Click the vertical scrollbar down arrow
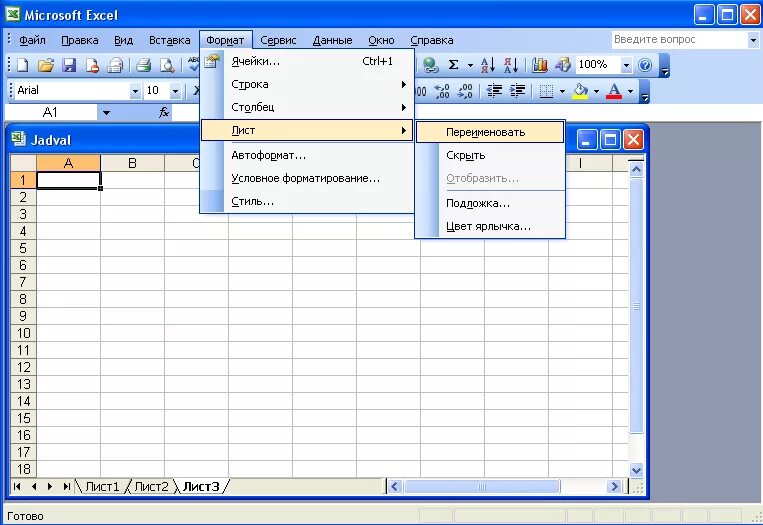This screenshot has width=763, height=525. 636,470
